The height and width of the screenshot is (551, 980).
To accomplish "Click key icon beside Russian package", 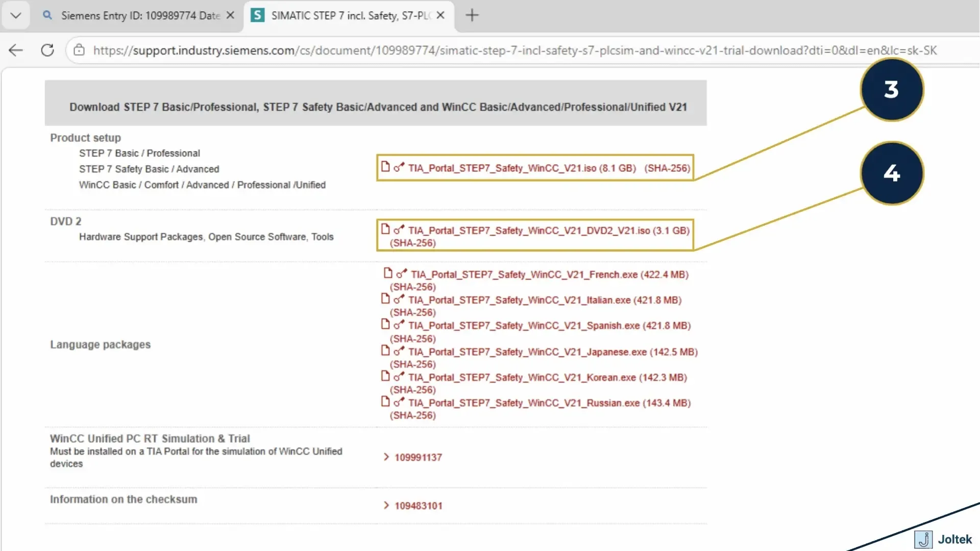I will [x=399, y=402].
